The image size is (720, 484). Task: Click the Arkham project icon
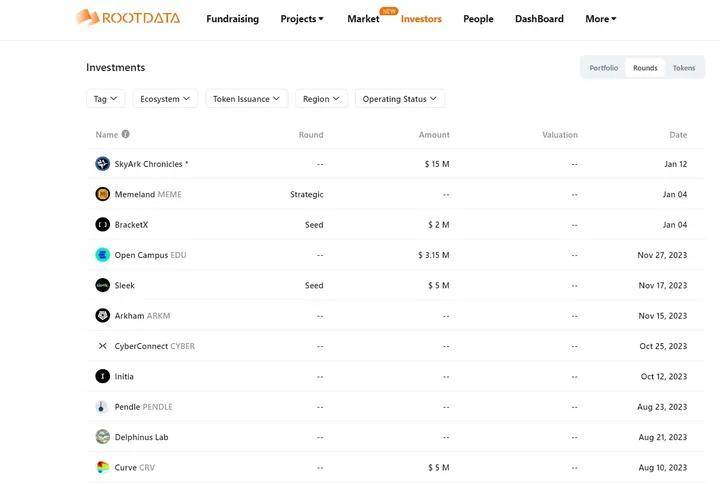[102, 315]
